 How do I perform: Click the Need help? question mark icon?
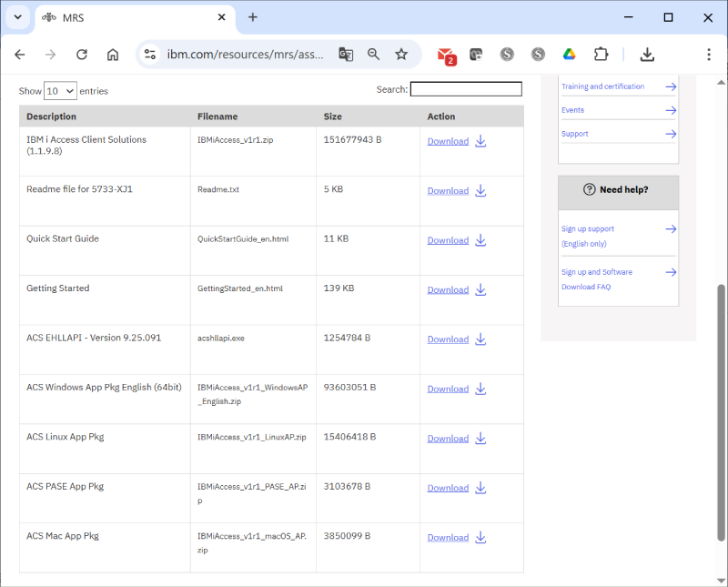[x=589, y=189]
